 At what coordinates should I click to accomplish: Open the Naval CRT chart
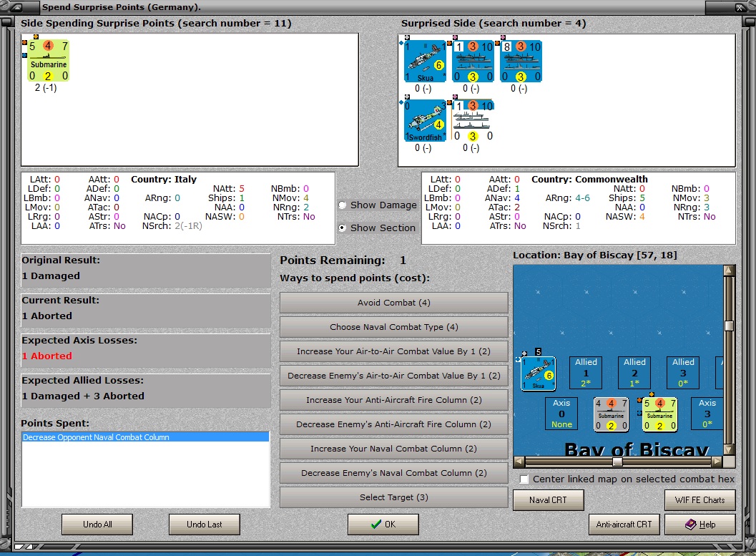coord(548,500)
